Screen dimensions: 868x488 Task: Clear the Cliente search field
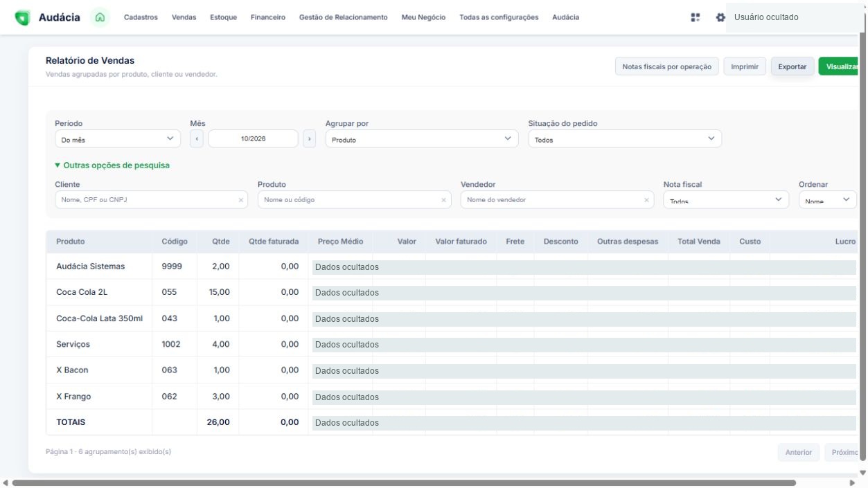pyautogui.click(x=241, y=200)
